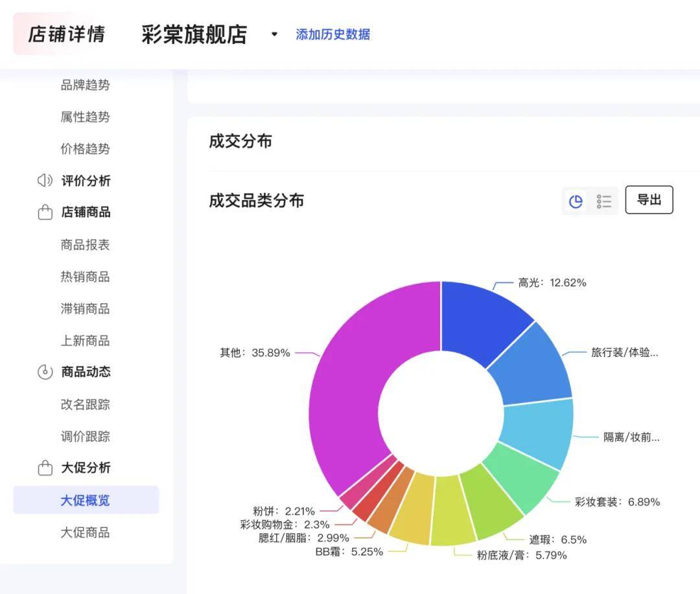The image size is (700, 594).
Task: Collapse the 商品动态 section
Action: (86, 372)
